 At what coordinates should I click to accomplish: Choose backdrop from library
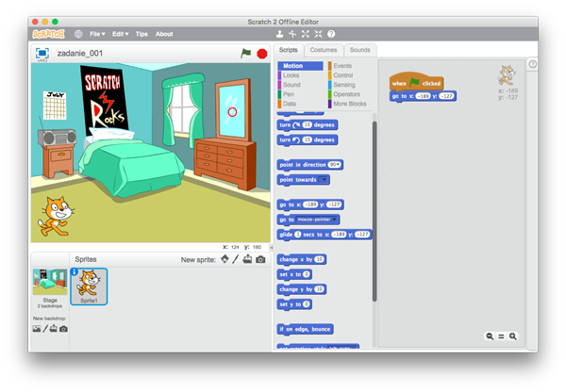tap(37, 329)
